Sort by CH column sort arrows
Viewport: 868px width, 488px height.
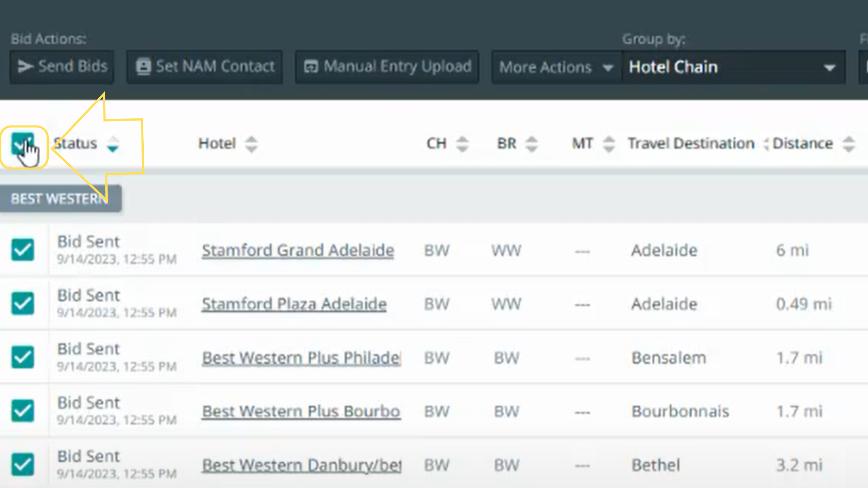[462, 144]
